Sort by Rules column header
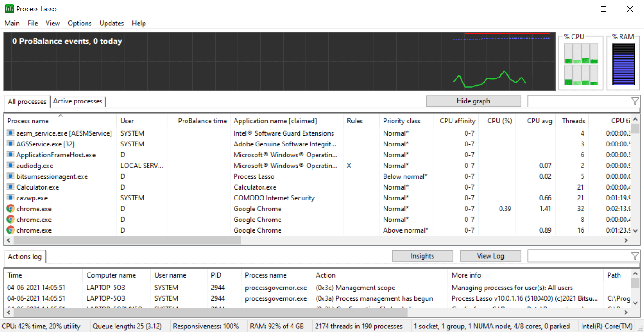This screenshot has width=644, height=332. 361,121
